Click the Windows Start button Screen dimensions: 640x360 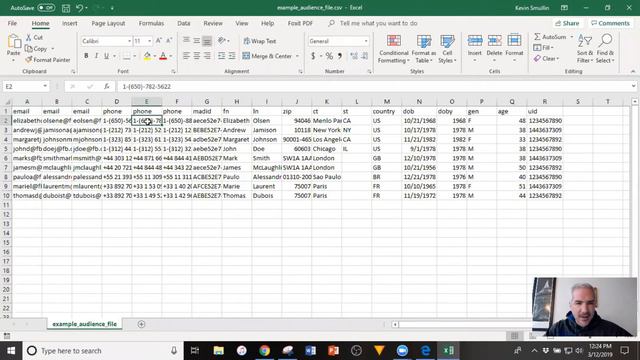[11, 351]
